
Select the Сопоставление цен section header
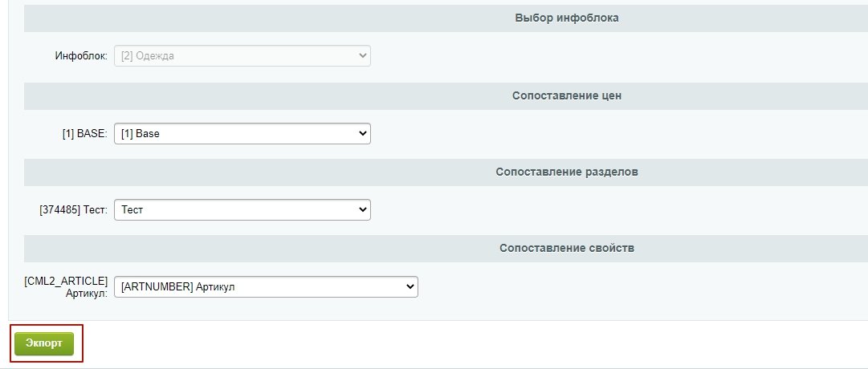(x=567, y=95)
